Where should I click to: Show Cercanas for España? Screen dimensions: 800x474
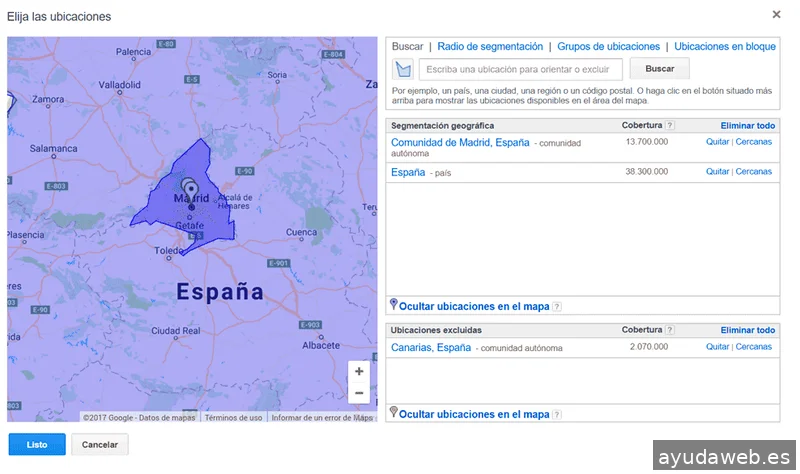[x=754, y=171]
